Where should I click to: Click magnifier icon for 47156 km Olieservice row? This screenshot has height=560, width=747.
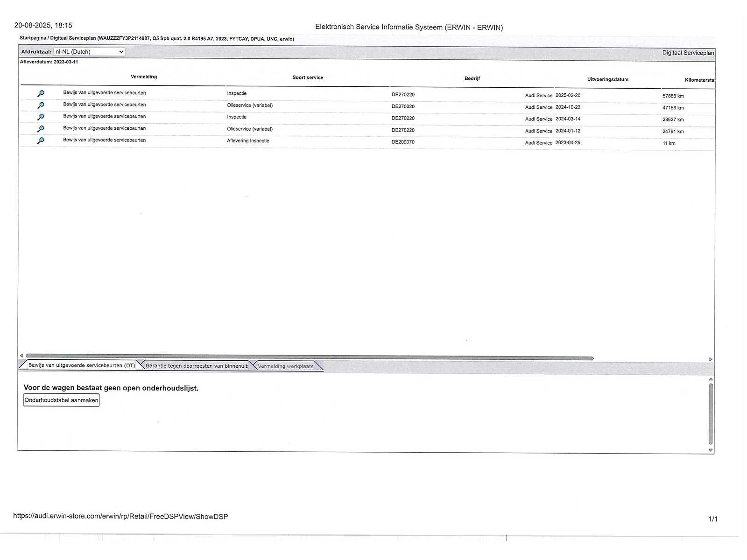[x=41, y=105]
